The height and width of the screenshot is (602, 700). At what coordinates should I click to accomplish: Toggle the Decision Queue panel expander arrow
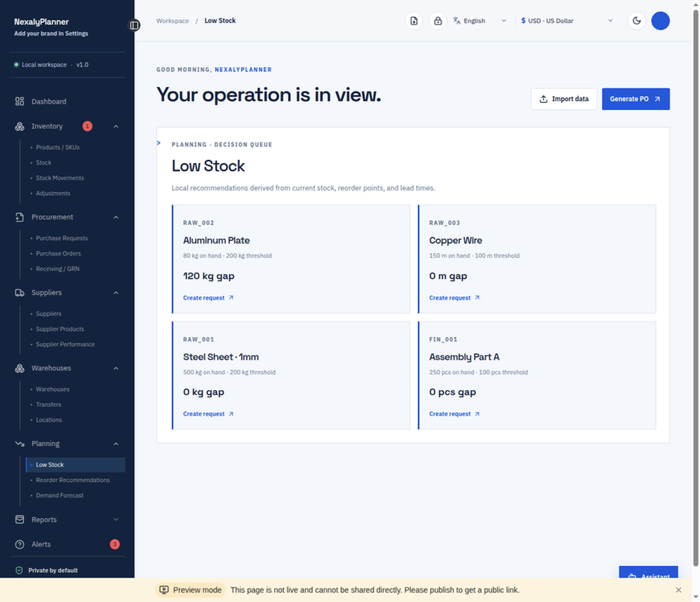click(x=159, y=143)
